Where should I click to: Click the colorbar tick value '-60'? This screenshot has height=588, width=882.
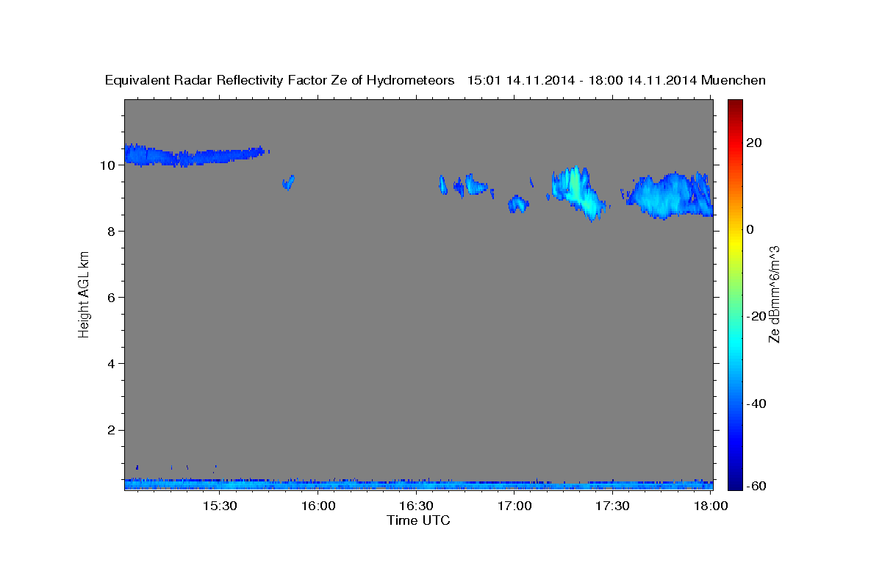(x=756, y=486)
